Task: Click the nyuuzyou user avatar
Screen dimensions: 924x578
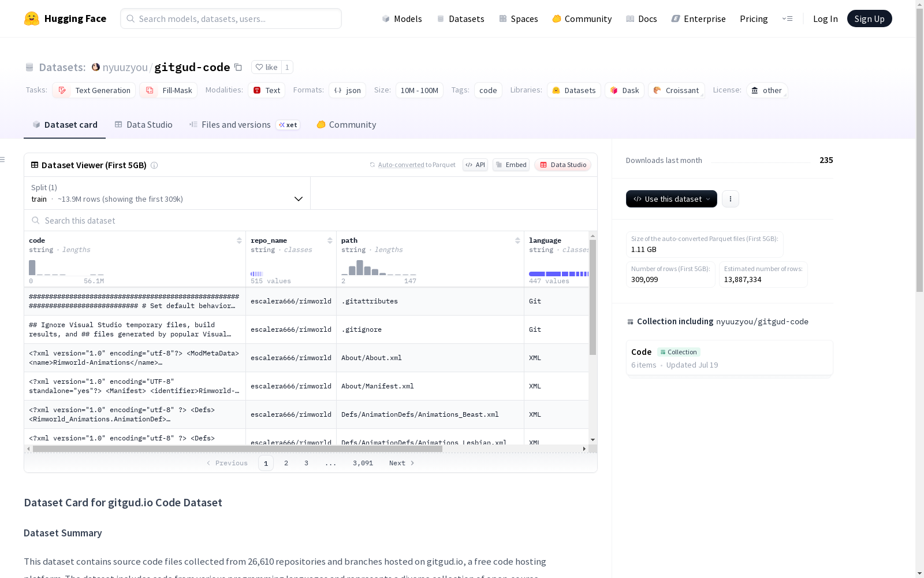Action: click(96, 67)
